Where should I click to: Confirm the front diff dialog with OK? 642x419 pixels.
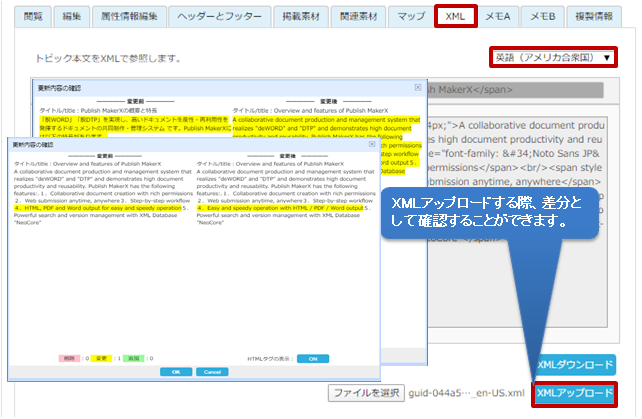coord(176,372)
